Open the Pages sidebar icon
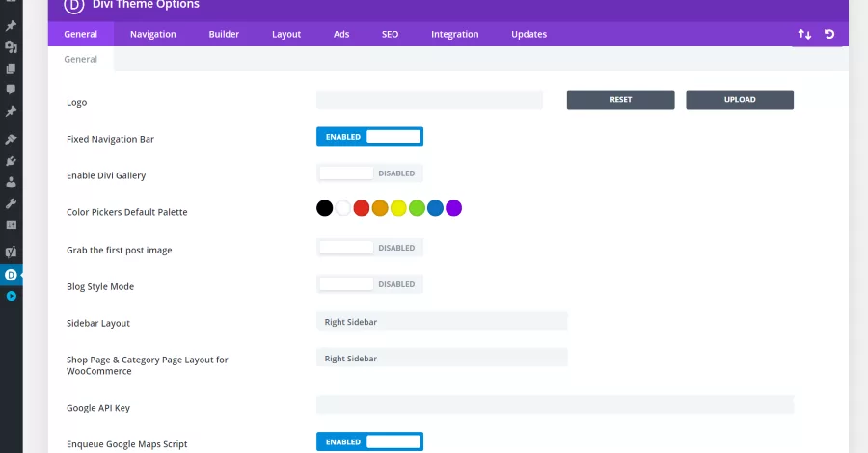This screenshot has height=453, width=868. (11, 68)
